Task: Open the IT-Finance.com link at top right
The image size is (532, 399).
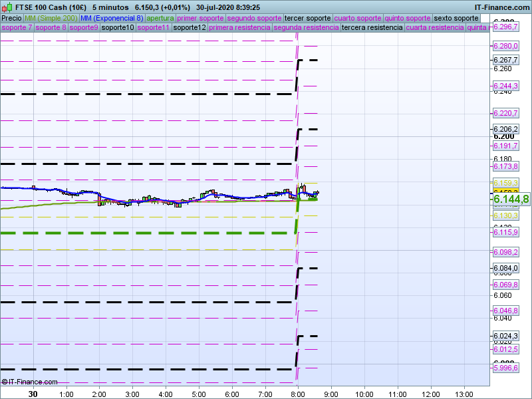Action: tap(502, 7)
